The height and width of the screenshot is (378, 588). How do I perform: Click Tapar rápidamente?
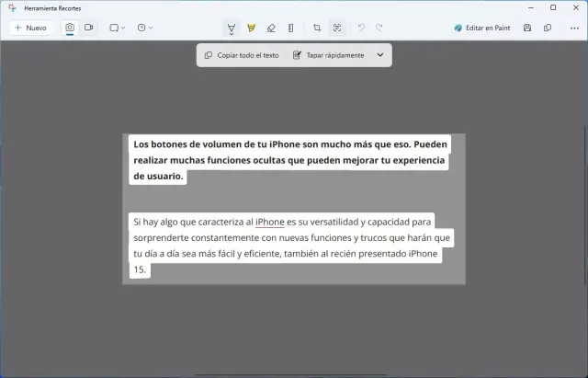click(328, 55)
